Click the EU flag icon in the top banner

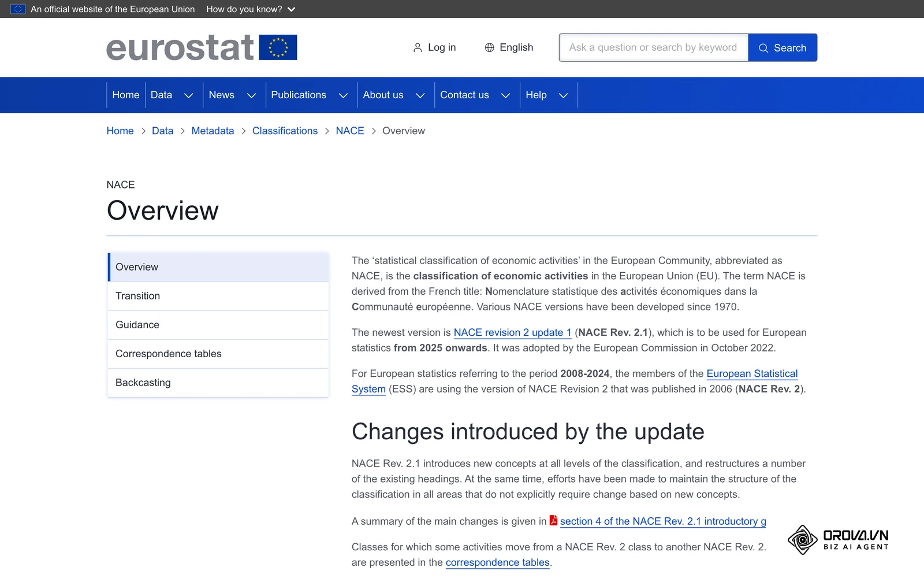click(x=18, y=9)
